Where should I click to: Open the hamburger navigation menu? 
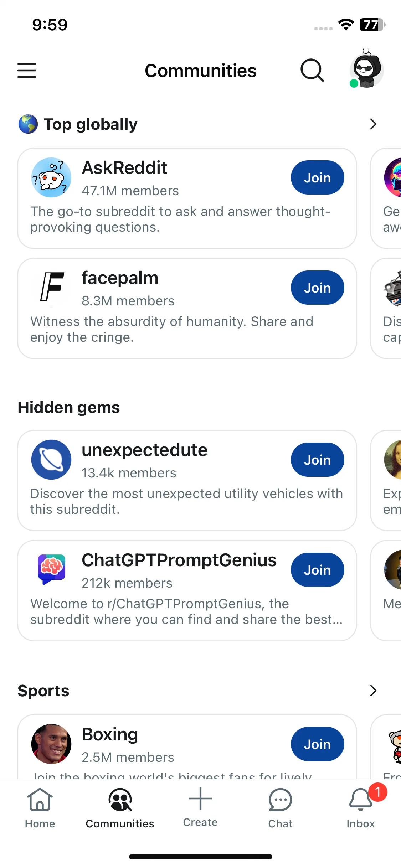(27, 71)
